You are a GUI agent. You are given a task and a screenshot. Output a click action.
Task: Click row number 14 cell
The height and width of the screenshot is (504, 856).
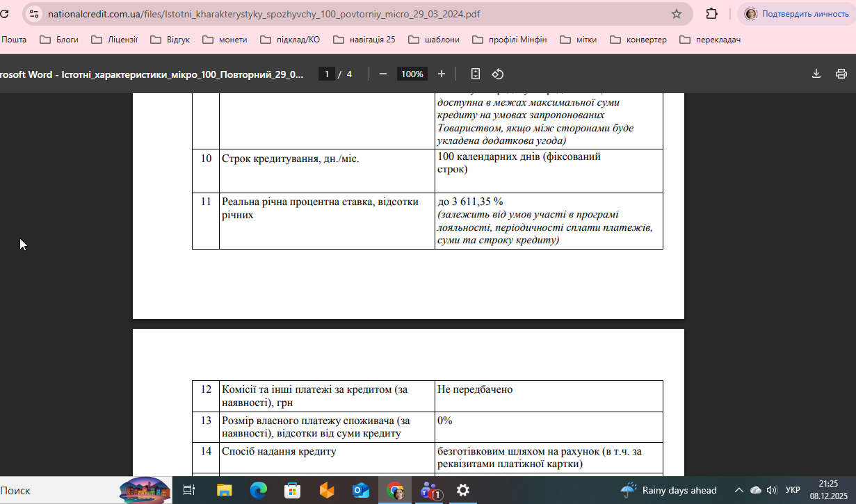pos(206,457)
